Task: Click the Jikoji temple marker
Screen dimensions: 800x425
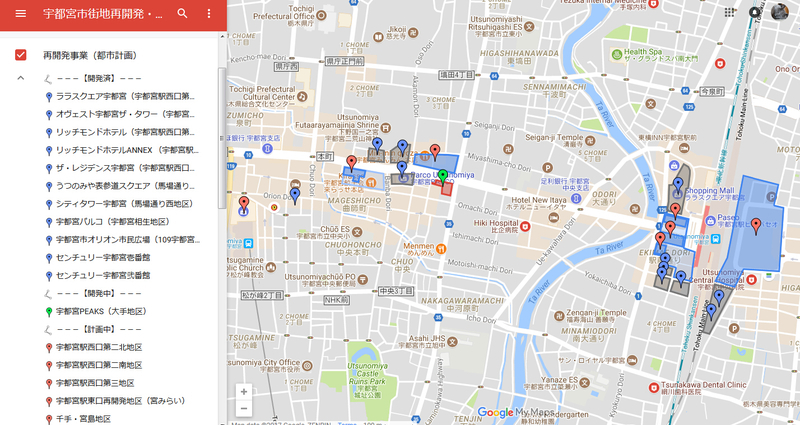Action: [x=413, y=33]
